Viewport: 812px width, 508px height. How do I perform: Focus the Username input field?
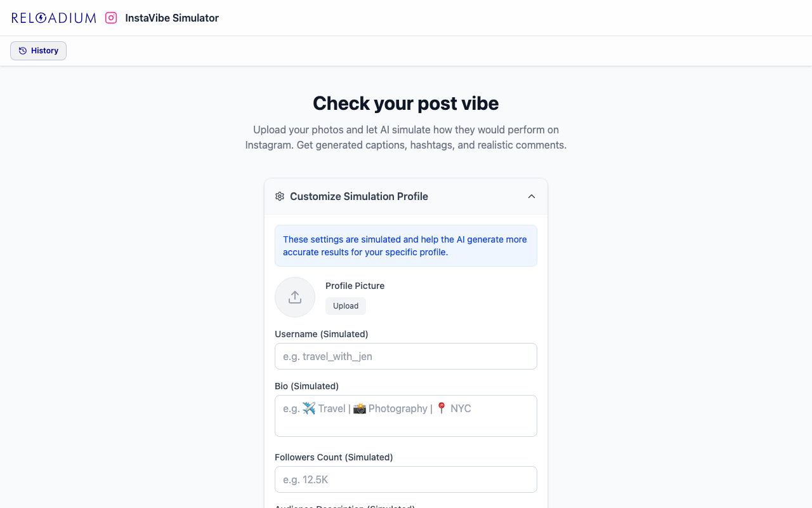[406, 356]
